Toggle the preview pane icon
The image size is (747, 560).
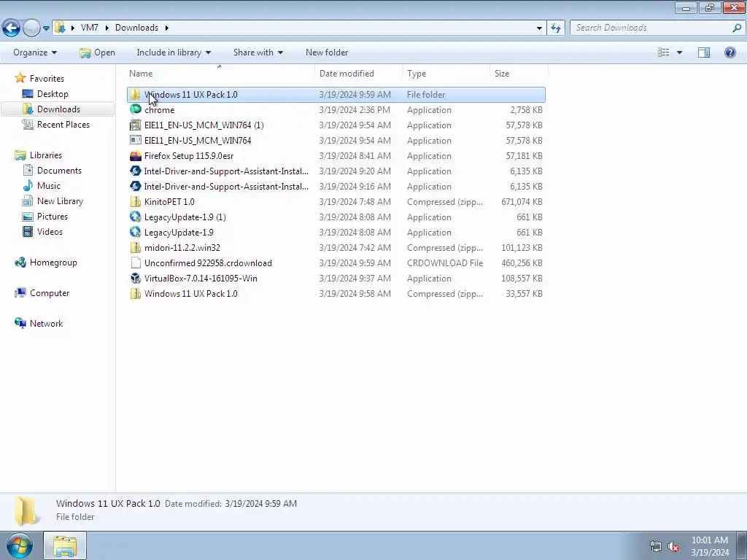[x=704, y=52]
